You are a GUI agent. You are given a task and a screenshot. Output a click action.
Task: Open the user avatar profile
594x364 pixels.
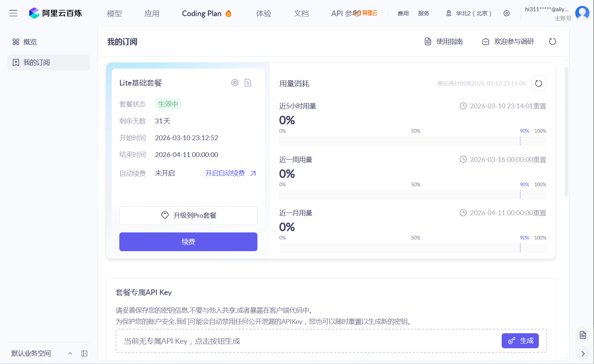point(582,13)
